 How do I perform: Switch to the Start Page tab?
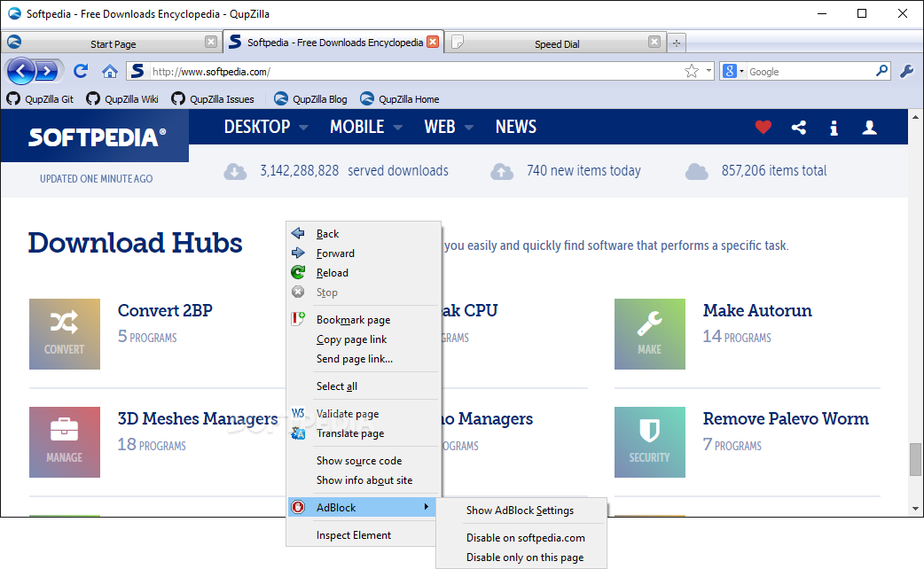(112, 43)
